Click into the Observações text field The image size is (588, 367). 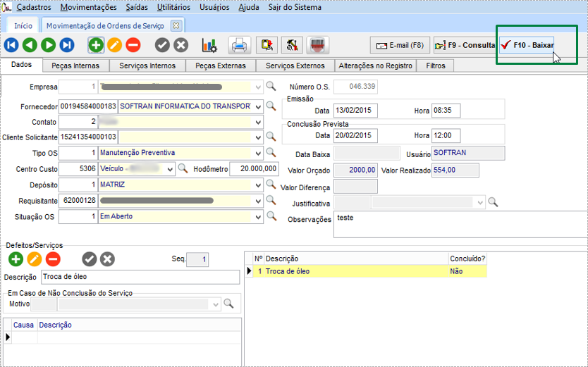[x=458, y=225]
